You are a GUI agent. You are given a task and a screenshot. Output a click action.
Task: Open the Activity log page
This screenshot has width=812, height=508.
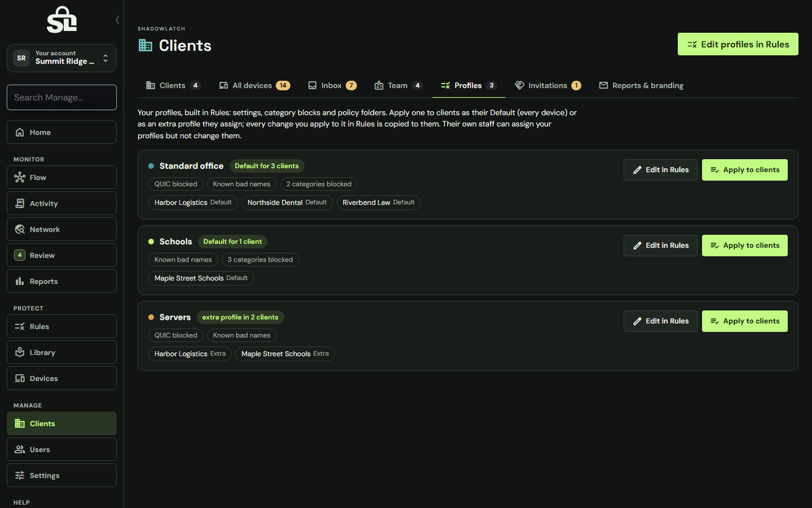[61, 203]
